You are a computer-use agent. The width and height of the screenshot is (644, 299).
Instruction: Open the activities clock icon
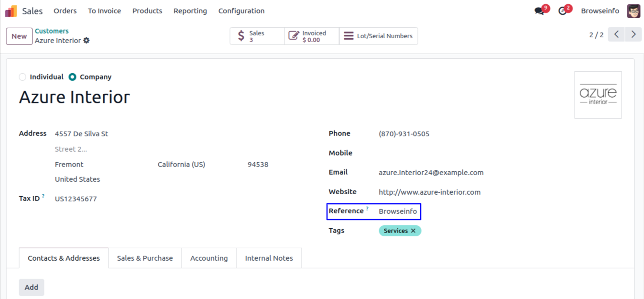[563, 11]
